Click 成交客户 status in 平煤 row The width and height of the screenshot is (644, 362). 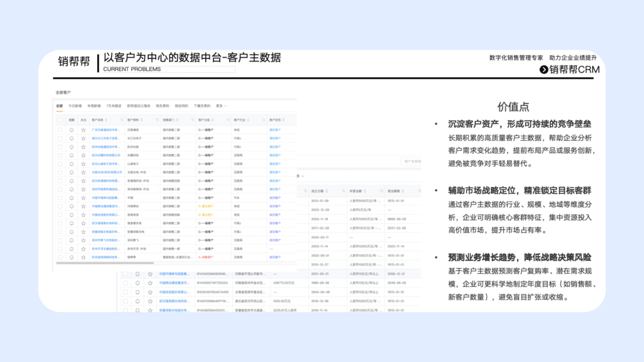pos(275,198)
